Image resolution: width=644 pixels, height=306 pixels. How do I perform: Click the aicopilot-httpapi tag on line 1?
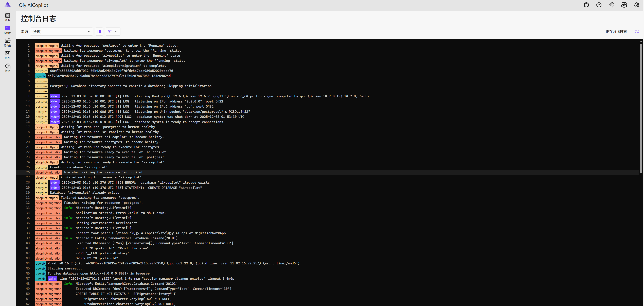47,46
